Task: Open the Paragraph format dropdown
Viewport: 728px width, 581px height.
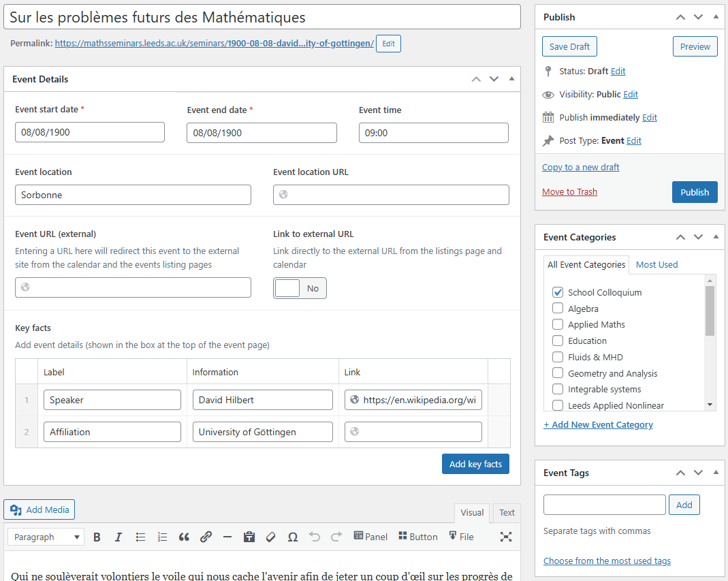Action: point(46,537)
